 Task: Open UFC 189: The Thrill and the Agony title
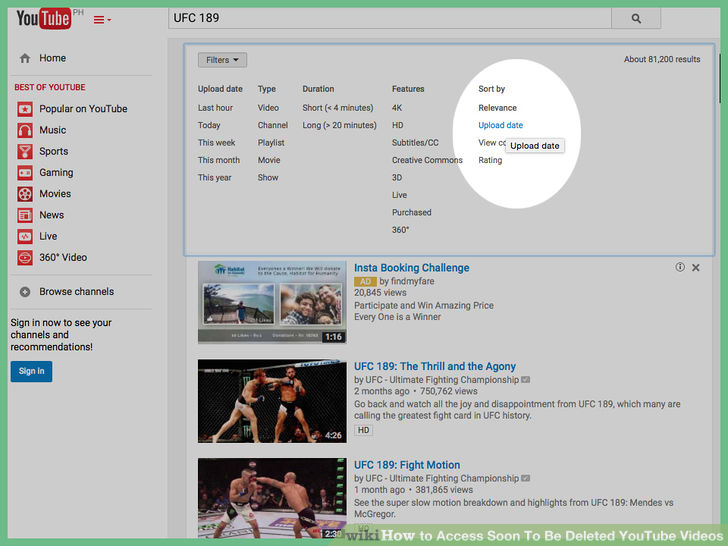435,366
